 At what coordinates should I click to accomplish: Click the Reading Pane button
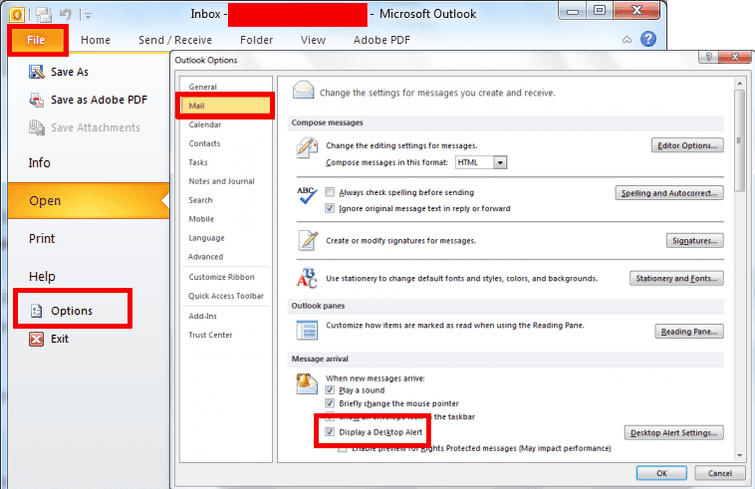(689, 332)
